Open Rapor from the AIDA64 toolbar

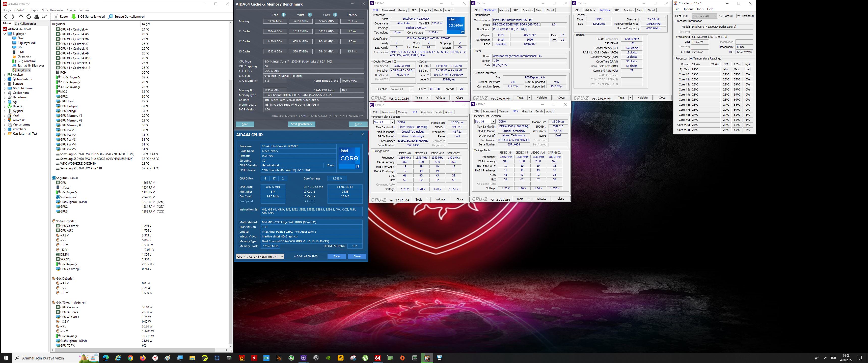click(61, 16)
